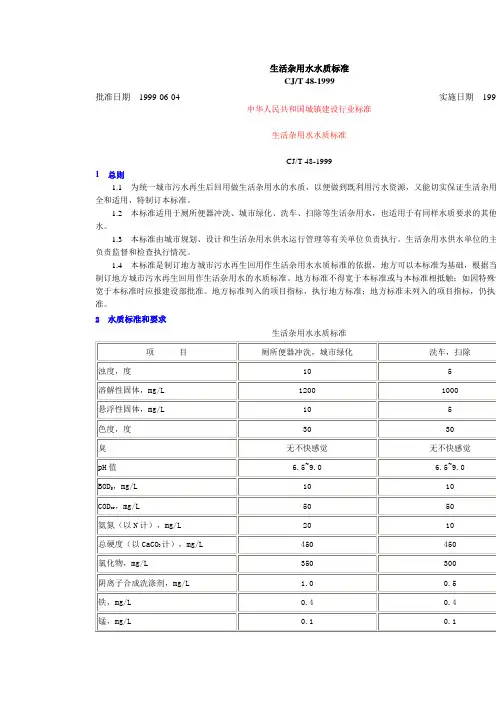The height and width of the screenshot is (702, 496).
Task: Click the bold title 生活杂用水水质标准
Action: [309, 68]
